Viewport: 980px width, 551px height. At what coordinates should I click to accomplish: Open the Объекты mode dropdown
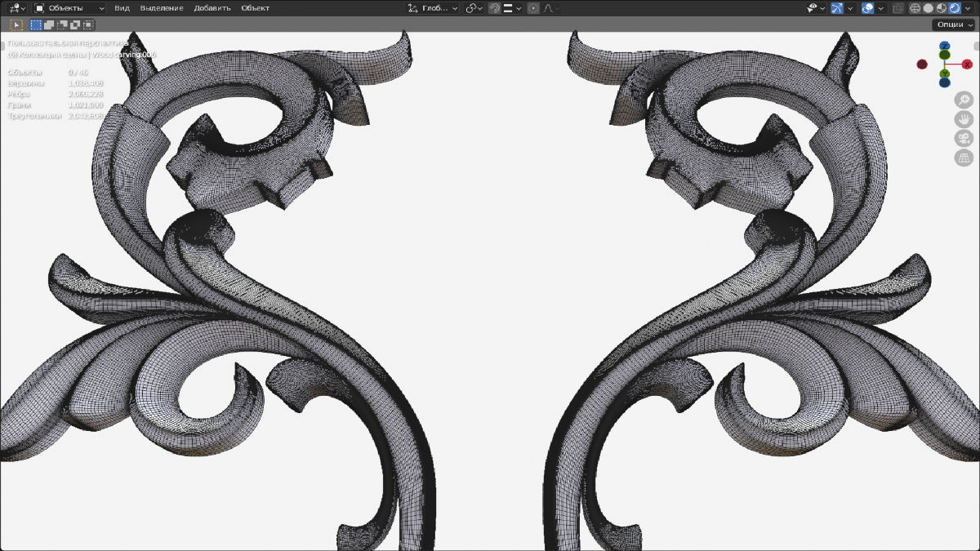pyautogui.click(x=69, y=8)
